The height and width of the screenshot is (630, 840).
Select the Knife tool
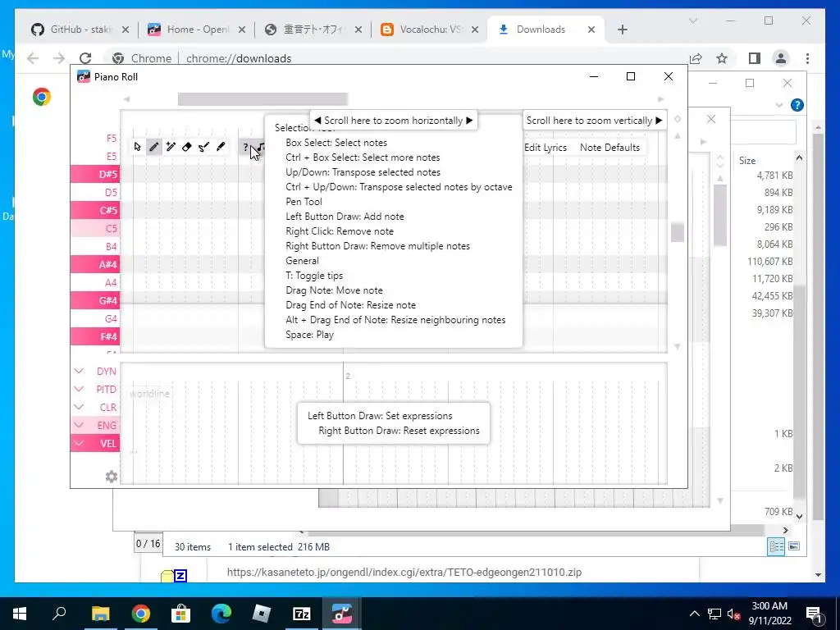[220, 147]
